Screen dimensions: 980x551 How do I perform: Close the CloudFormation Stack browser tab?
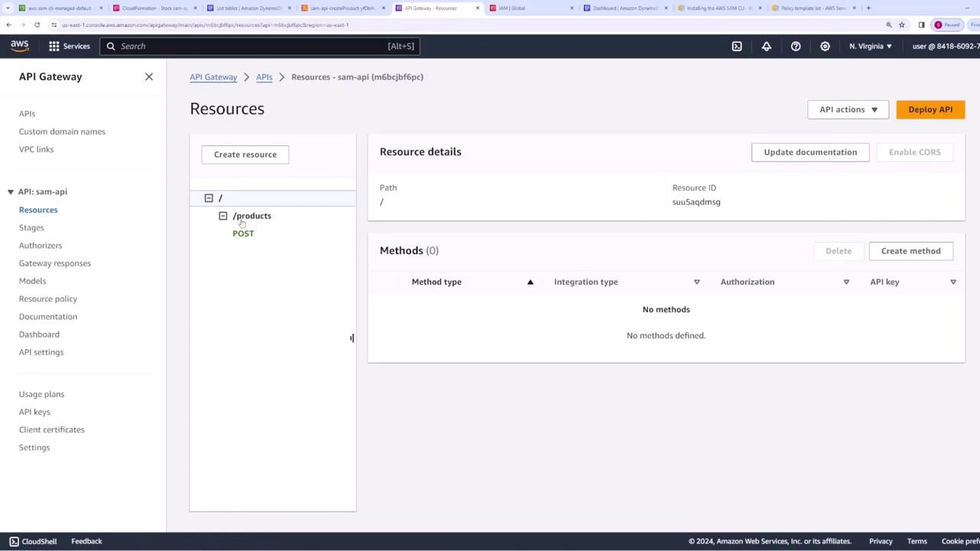coord(195,8)
